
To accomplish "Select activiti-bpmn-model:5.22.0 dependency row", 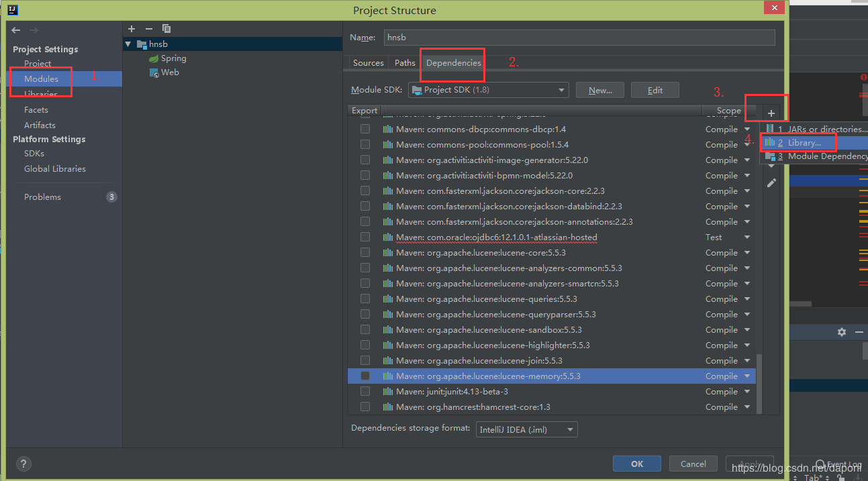I will [x=551, y=176].
